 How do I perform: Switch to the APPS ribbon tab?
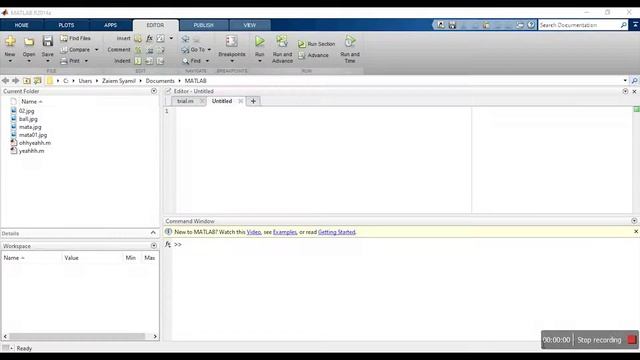click(110, 25)
